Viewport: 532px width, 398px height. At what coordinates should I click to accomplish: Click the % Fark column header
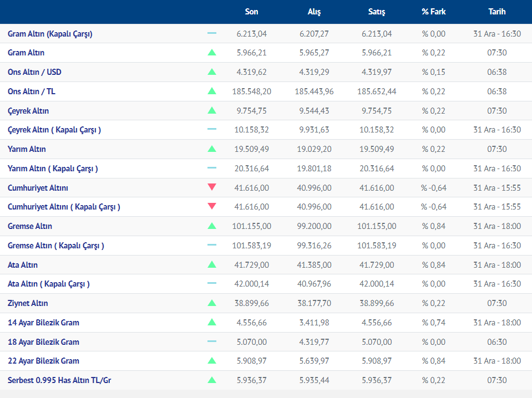[x=433, y=12]
